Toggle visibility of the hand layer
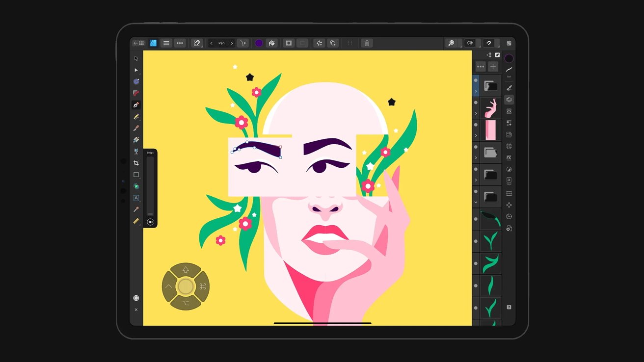644x362 pixels. coord(476,103)
